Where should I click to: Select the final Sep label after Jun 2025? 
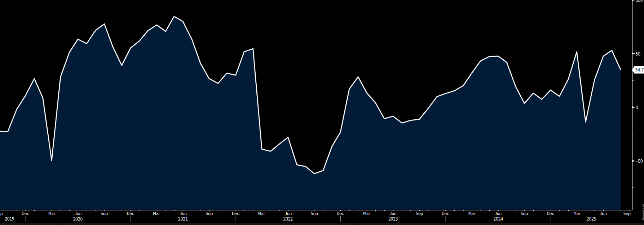627,213
